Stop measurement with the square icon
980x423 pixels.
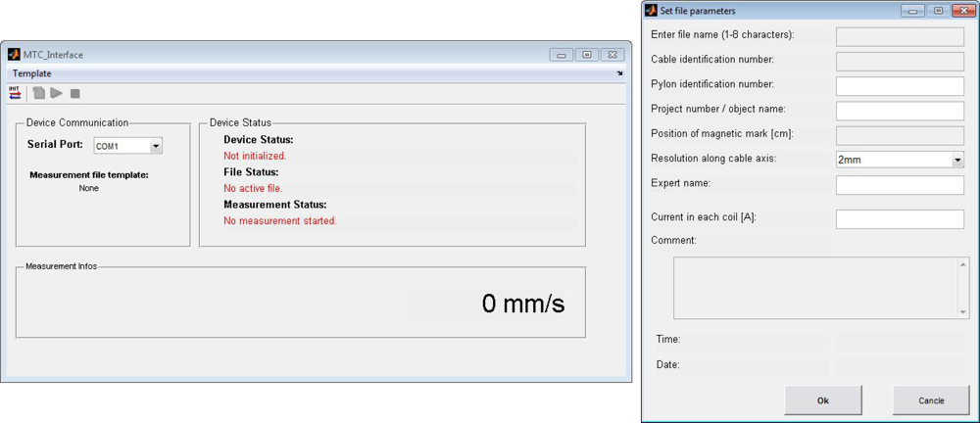75,94
